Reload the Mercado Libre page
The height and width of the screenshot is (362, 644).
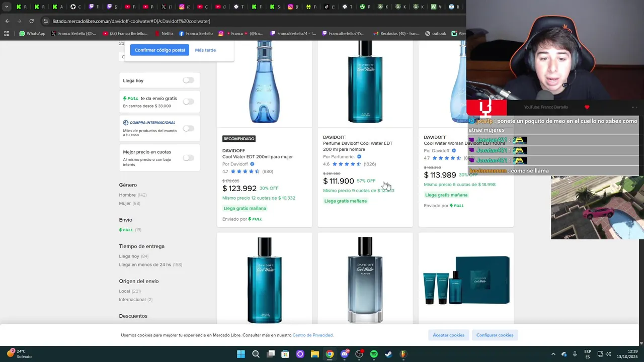31,21
